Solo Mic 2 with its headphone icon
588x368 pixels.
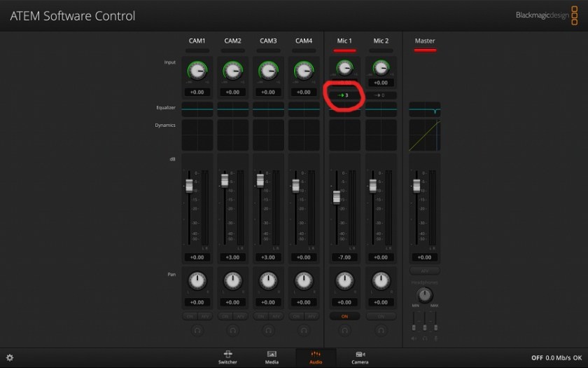(381, 330)
